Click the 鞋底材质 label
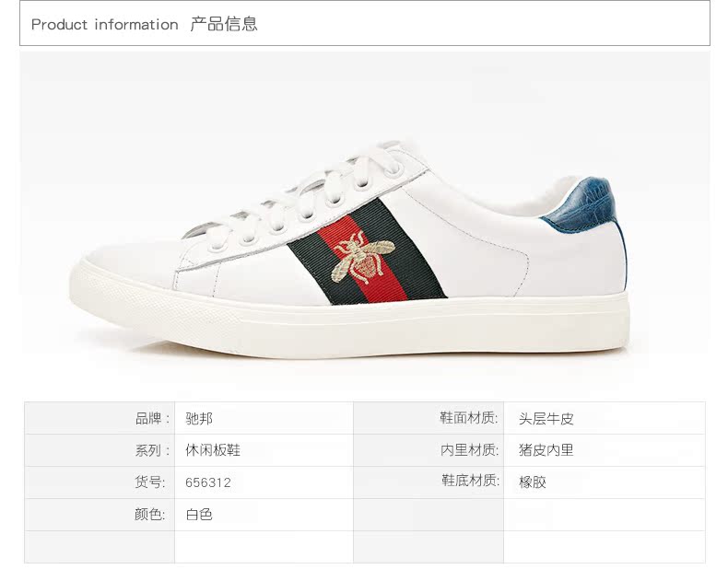The width and height of the screenshot is (728, 569). click(470, 481)
